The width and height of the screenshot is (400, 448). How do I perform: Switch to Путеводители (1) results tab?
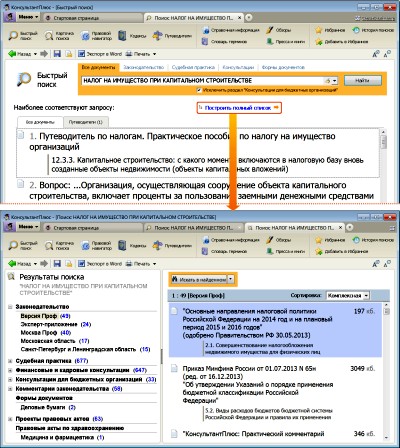point(86,122)
